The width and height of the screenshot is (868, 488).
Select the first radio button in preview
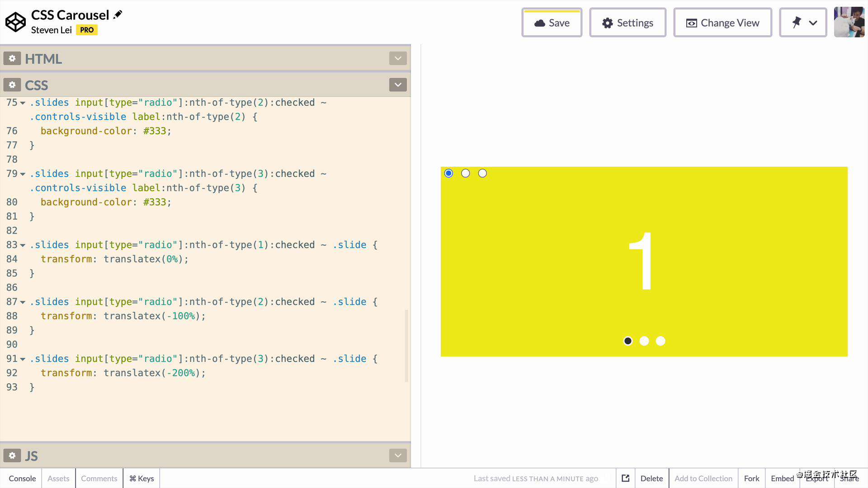448,173
